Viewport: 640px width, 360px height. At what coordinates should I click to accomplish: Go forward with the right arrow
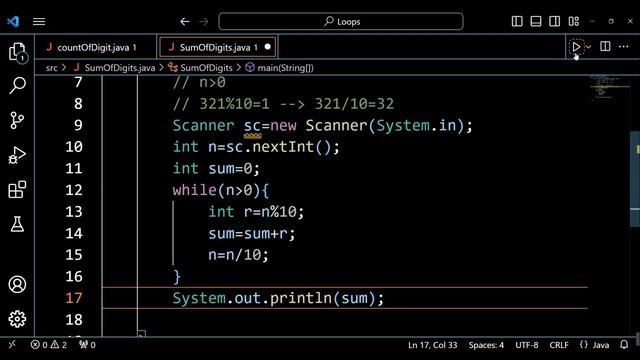(204, 21)
